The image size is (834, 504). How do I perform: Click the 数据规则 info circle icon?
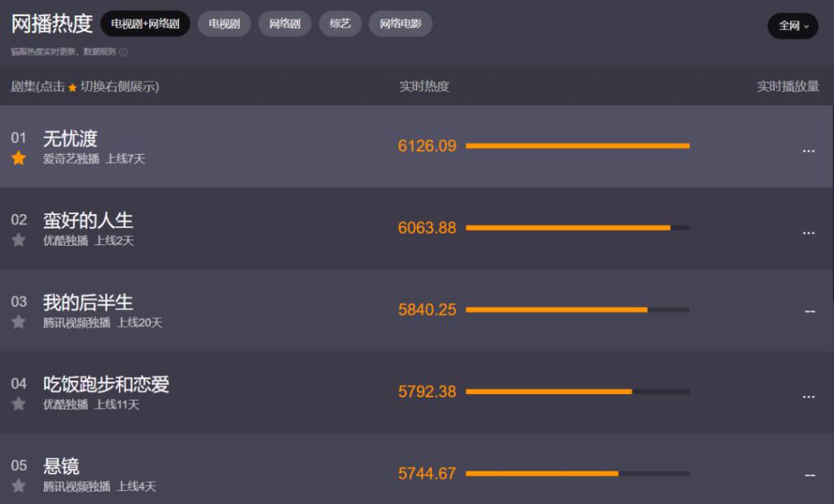124,52
